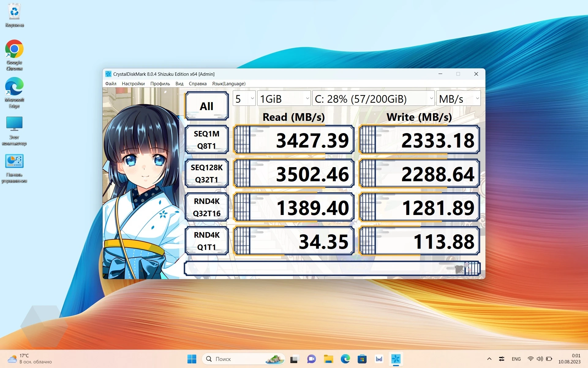Open This PC desktop icon

14,131
